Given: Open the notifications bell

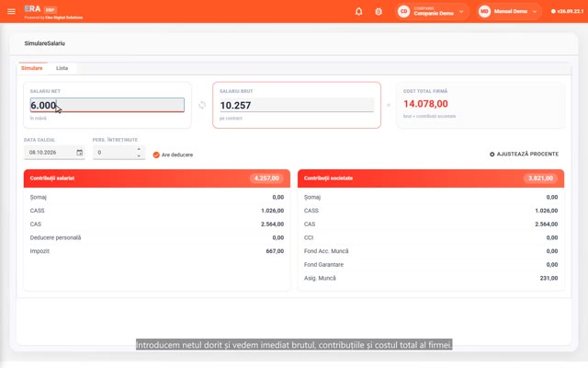Looking at the screenshot, I should 358,11.
